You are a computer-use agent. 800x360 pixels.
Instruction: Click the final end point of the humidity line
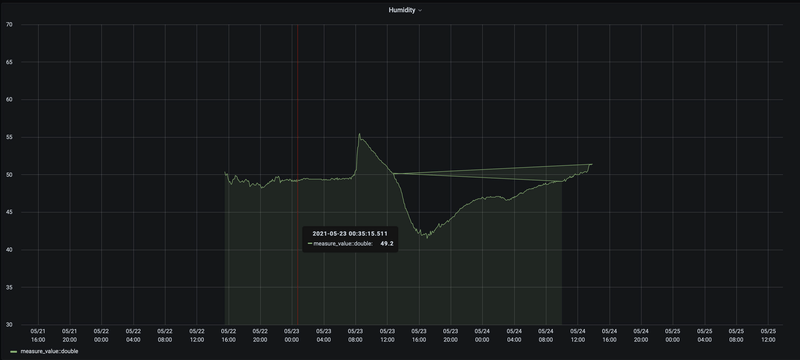[591, 164]
